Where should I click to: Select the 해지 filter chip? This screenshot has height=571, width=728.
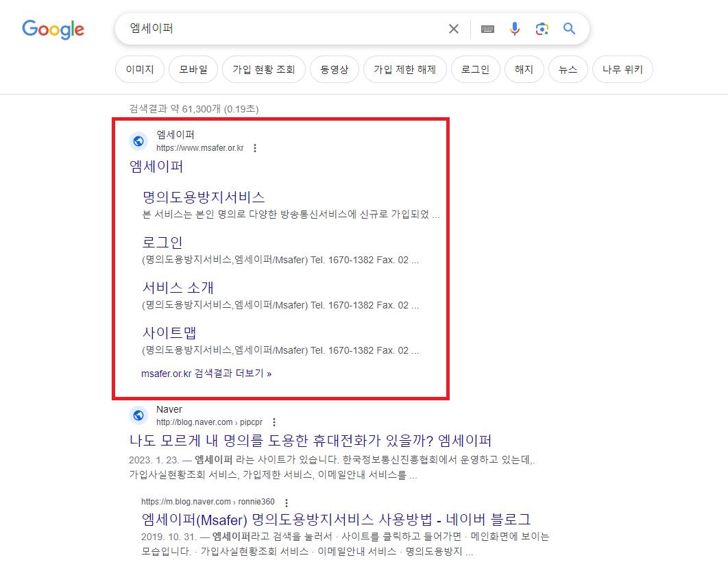pos(524,69)
